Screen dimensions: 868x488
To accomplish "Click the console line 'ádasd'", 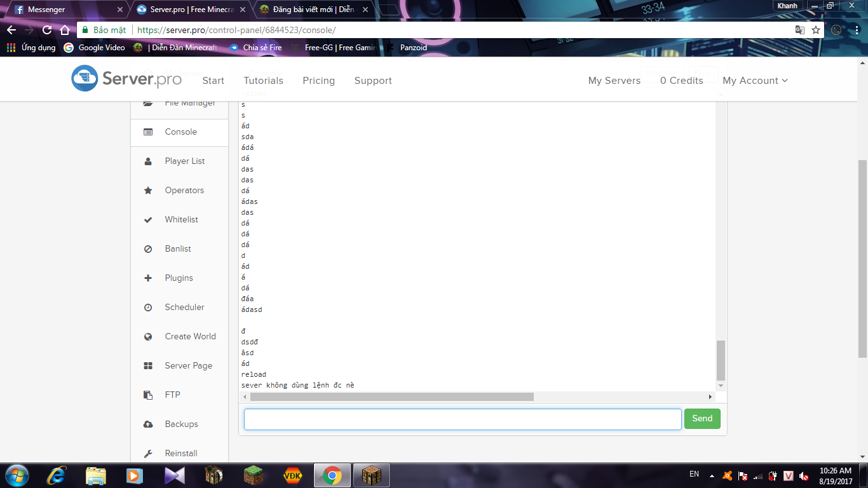I will (x=252, y=309).
